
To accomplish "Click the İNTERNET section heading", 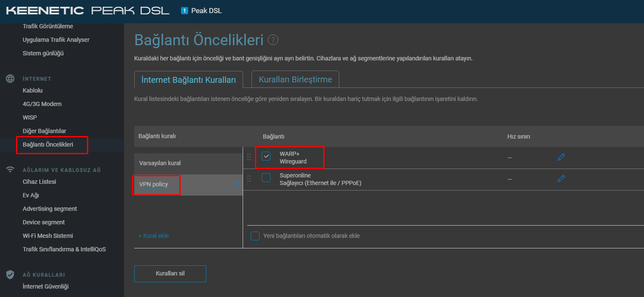I will tap(37, 79).
